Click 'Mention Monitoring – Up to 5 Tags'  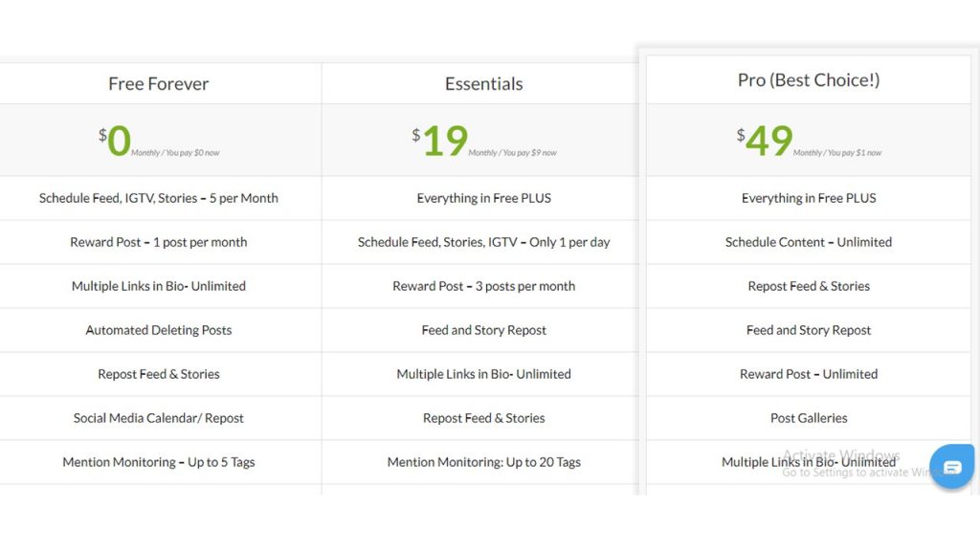click(x=158, y=462)
